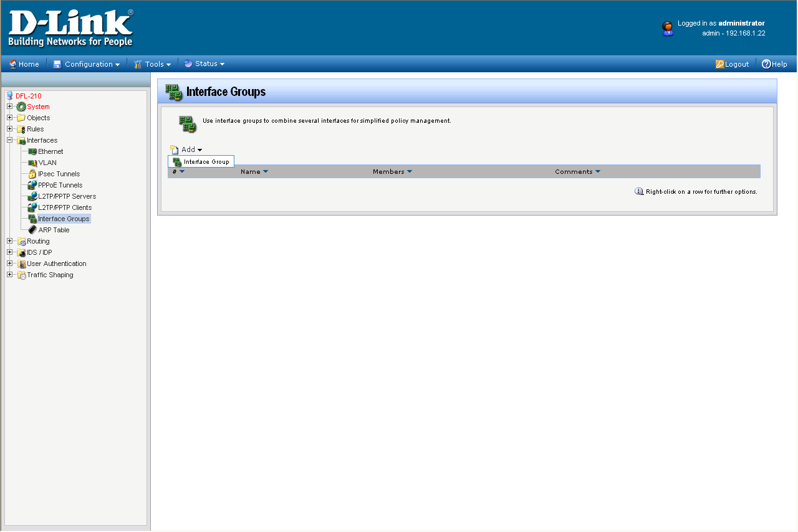798x532 pixels.
Task: Click the Ethernet interface icon
Action: (32, 152)
